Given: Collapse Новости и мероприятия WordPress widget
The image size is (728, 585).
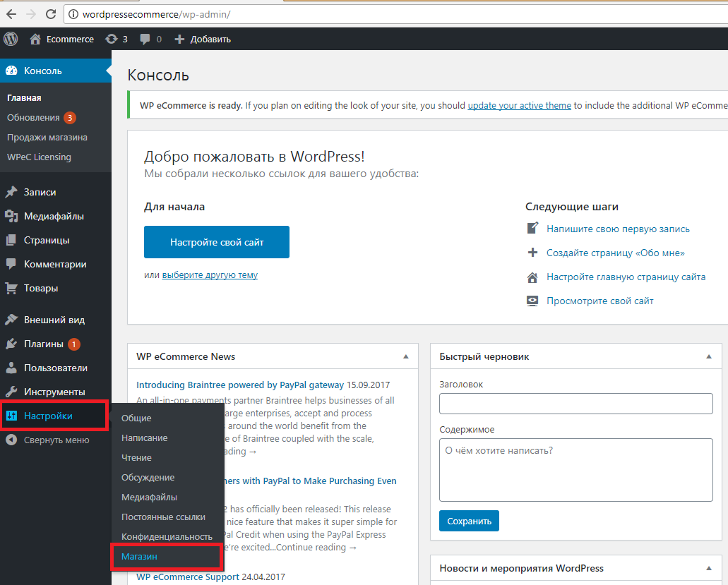Looking at the screenshot, I should [x=709, y=568].
